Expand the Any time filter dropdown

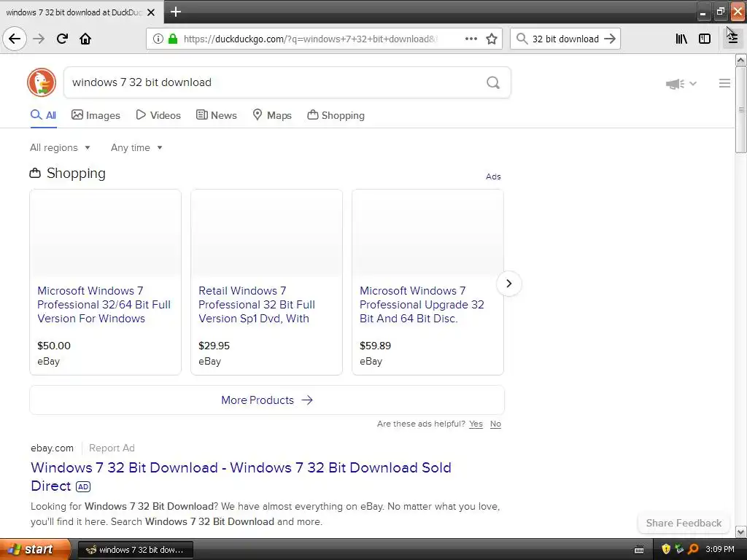136,147
